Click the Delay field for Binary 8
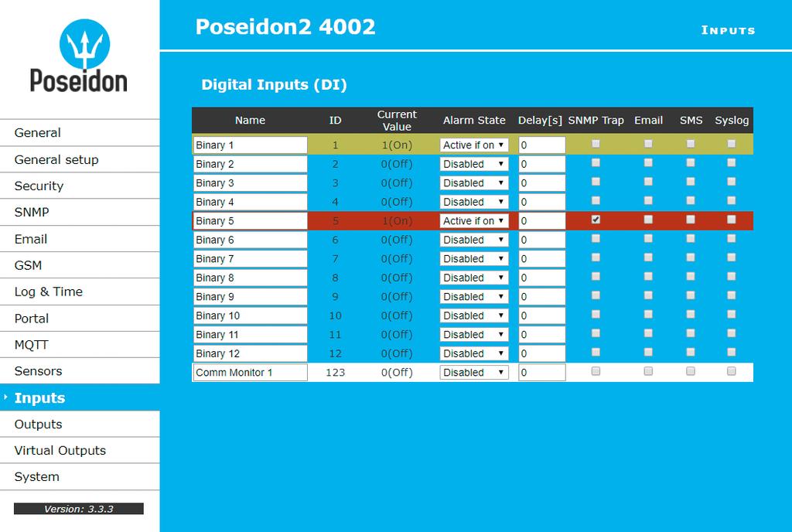This screenshot has width=792, height=532. tap(541, 278)
